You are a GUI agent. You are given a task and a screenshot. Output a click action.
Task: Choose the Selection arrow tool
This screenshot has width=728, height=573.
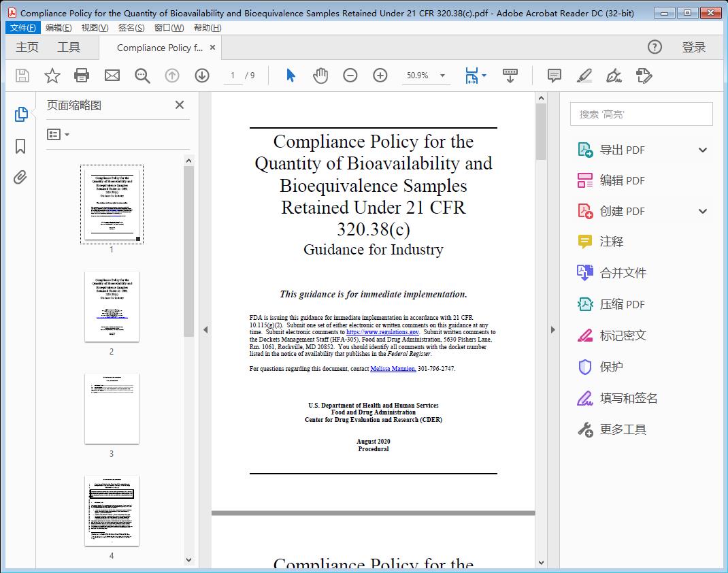(291, 76)
